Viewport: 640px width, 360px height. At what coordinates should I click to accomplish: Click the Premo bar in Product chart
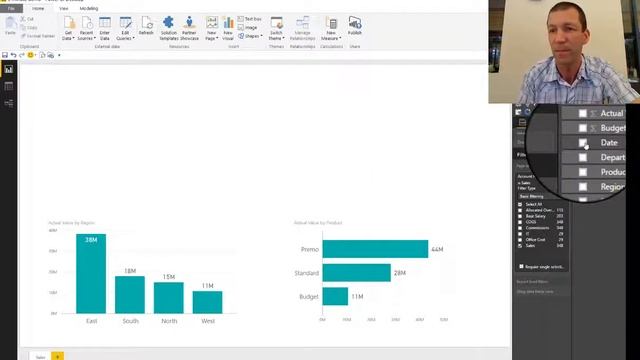375,249
